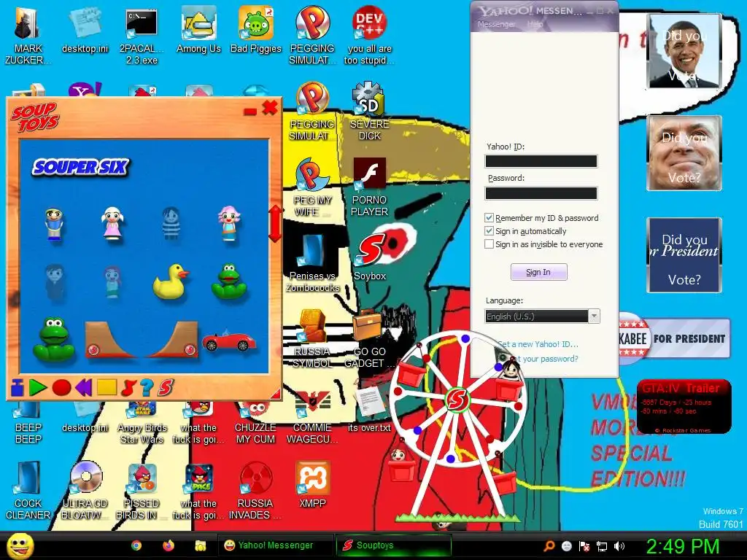Image resolution: width=747 pixels, height=560 pixels.
Task: Click the Yahoo! ID input field
Action: pos(541,161)
